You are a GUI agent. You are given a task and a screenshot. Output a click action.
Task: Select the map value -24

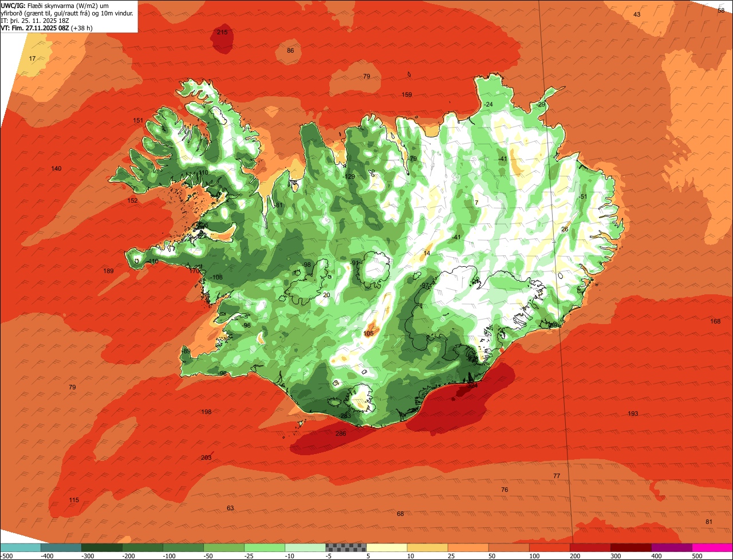pyautogui.click(x=488, y=104)
